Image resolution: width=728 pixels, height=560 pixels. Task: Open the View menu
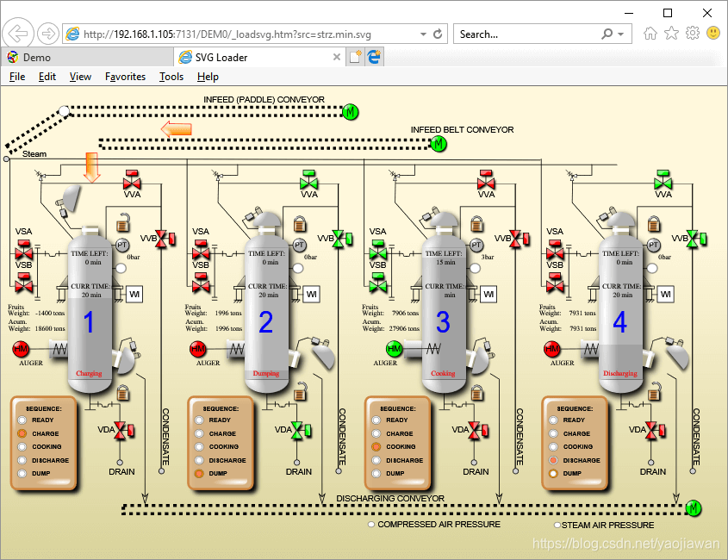[80, 77]
